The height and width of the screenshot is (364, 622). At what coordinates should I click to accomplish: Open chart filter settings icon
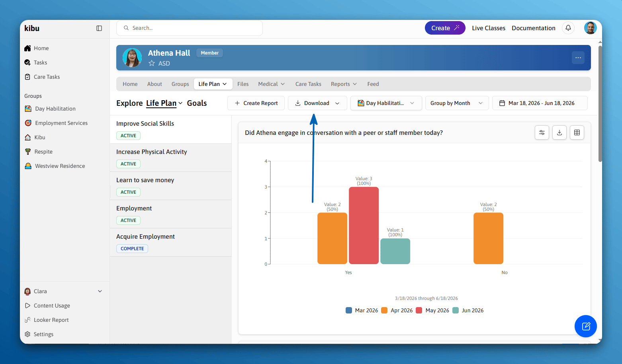tap(542, 132)
